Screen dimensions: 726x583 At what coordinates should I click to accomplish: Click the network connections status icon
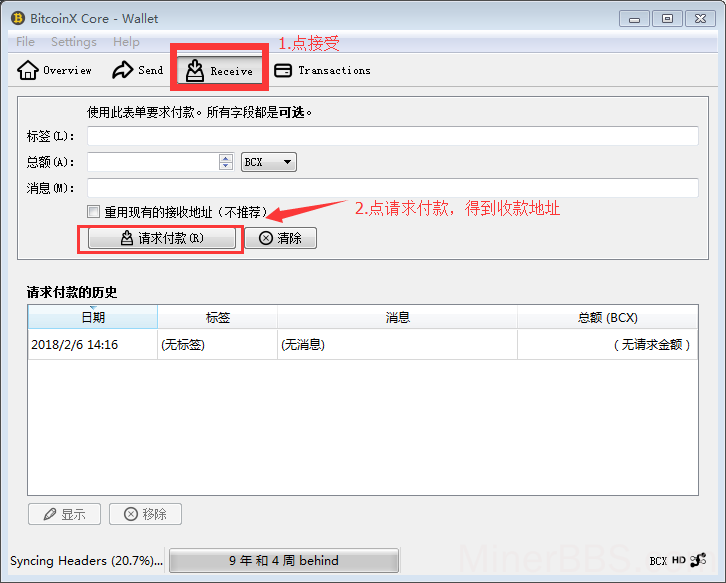[698, 560]
